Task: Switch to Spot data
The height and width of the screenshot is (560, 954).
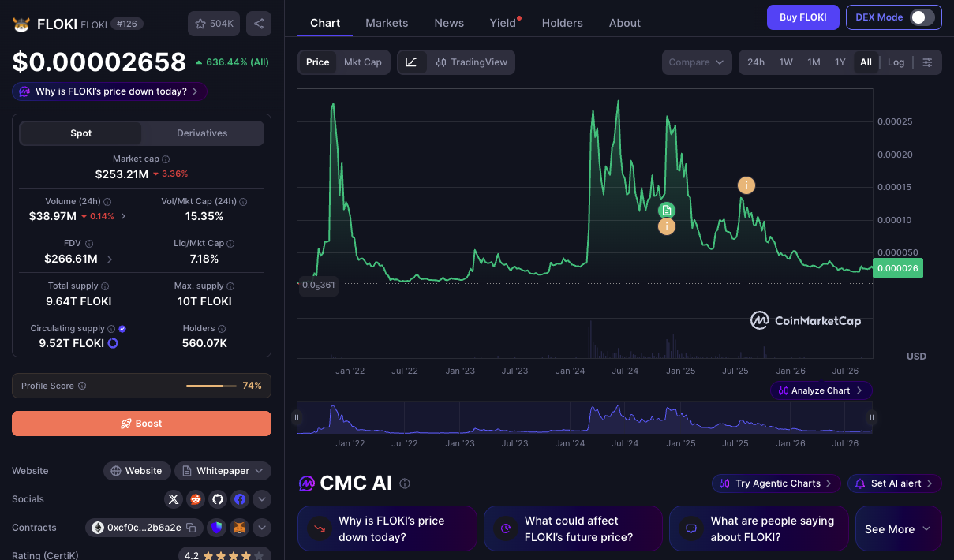Action: pyautogui.click(x=80, y=133)
